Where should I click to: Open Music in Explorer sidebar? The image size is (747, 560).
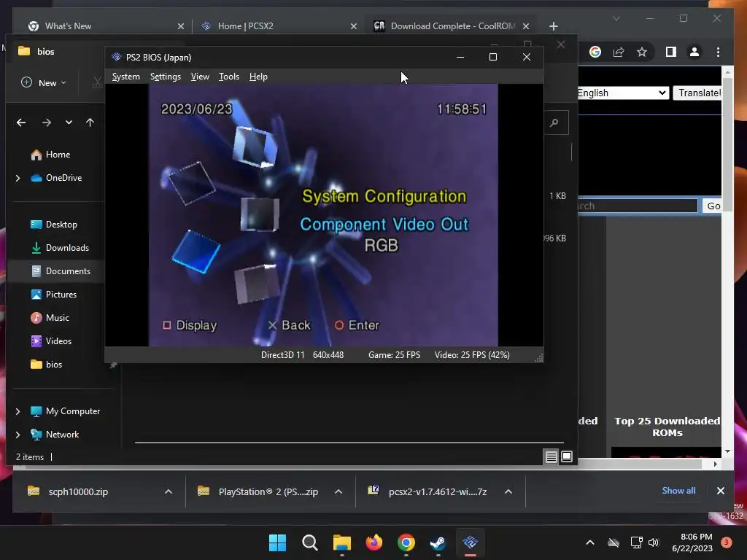[x=57, y=318]
